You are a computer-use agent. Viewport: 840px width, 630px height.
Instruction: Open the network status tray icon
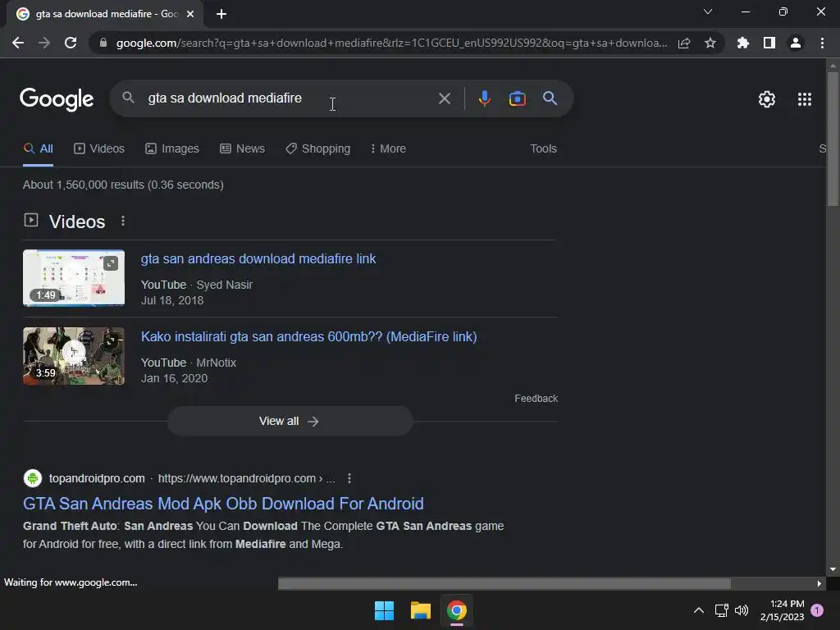721,610
